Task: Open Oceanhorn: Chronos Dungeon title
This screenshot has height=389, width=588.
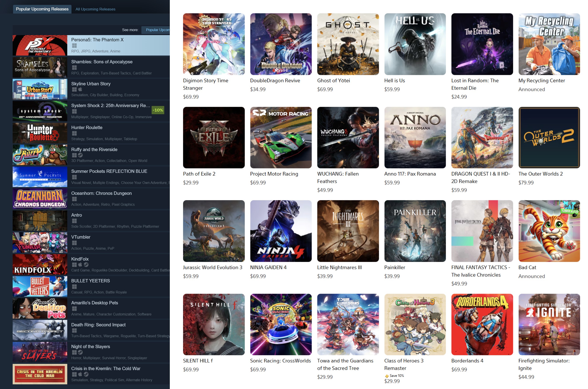Action: (101, 193)
